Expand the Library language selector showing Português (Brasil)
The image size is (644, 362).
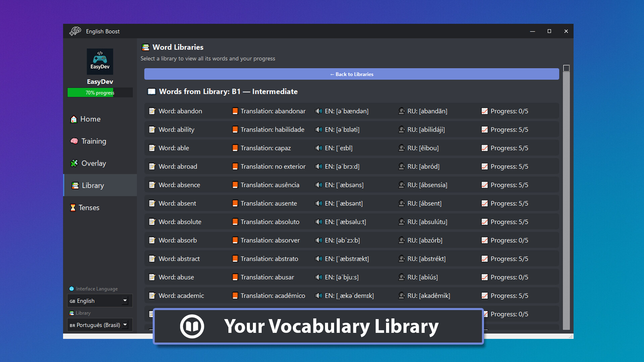click(x=99, y=324)
